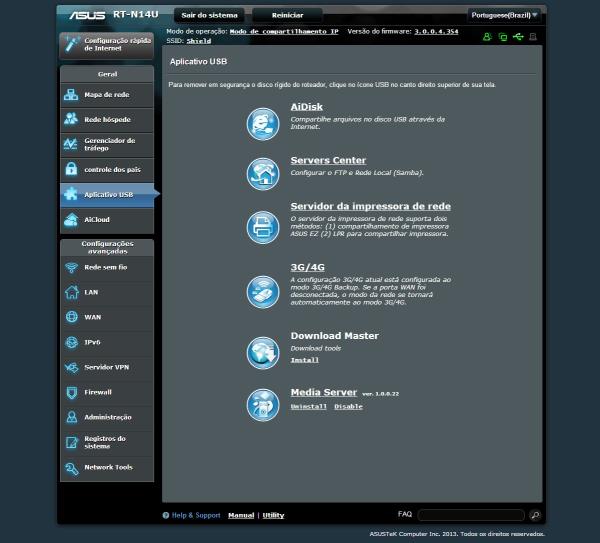The height and width of the screenshot is (543, 600).
Task: Click the Download Master title text
Action: point(334,336)
